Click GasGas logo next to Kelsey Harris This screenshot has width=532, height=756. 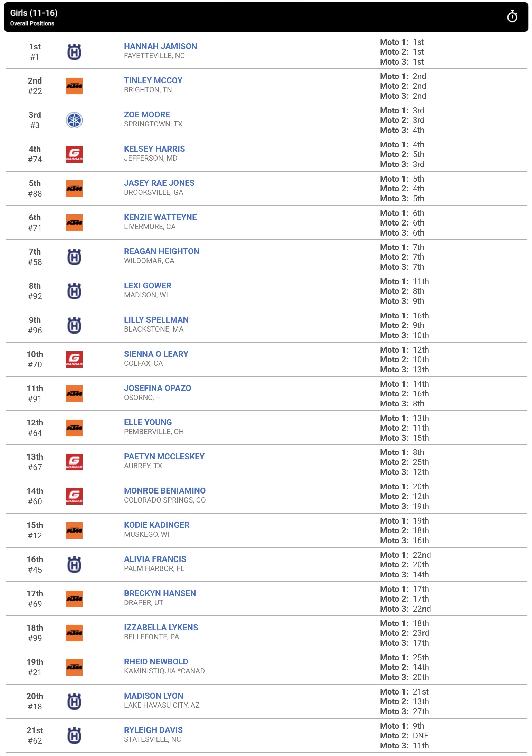74,154
